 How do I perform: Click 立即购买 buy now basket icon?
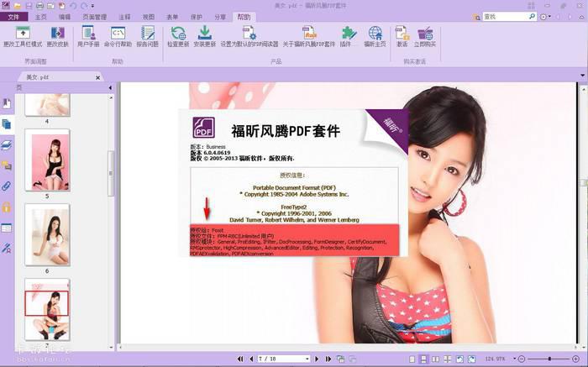click(425, 33)
